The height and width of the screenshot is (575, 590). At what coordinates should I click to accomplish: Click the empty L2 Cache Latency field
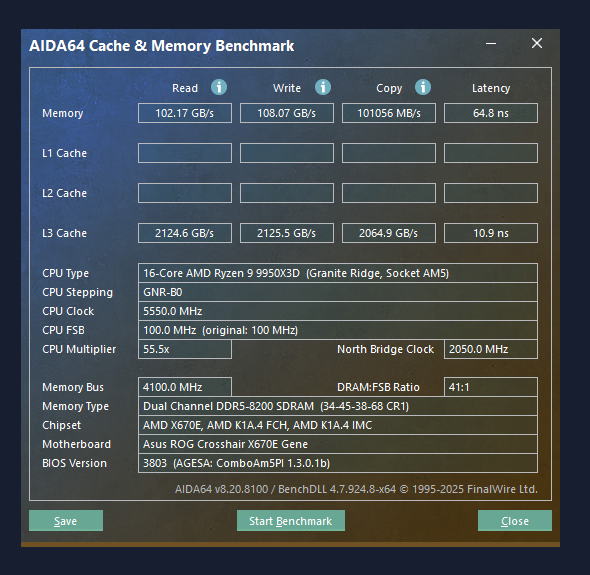[491, 193]
